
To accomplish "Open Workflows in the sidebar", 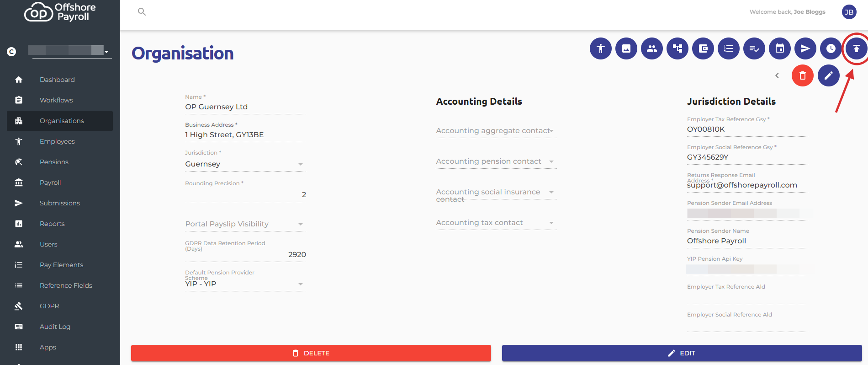I will [60, 100].
